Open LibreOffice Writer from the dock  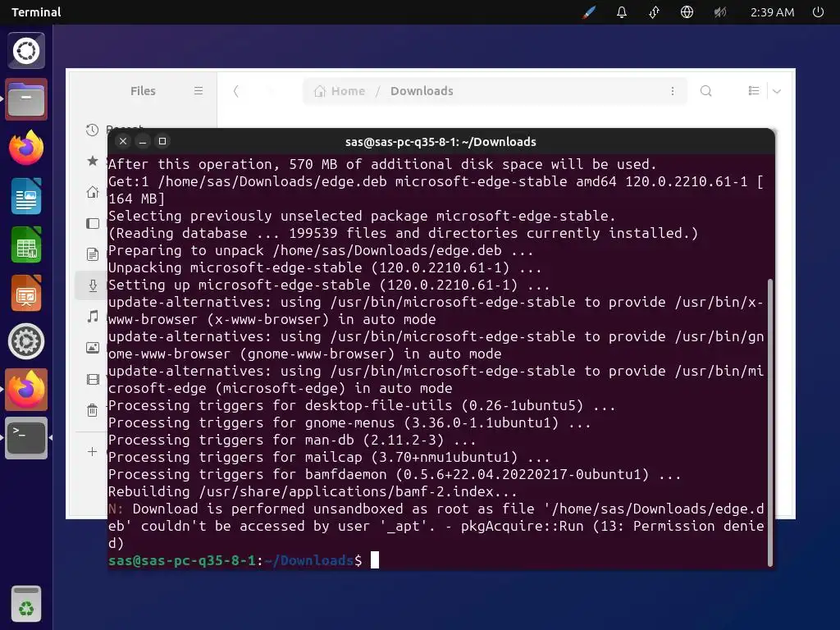(x=26, y=196)
